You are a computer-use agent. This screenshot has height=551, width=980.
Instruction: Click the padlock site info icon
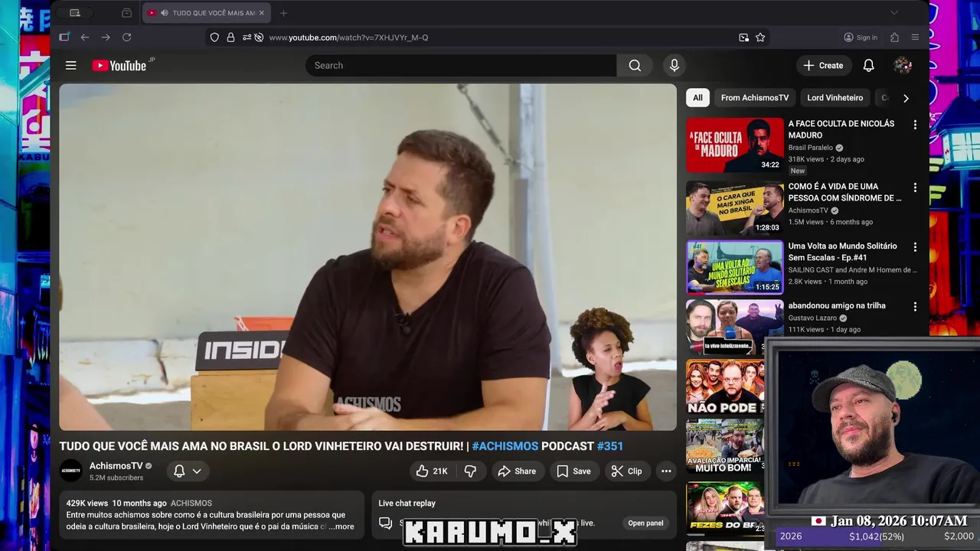click(x=230, y=37)
